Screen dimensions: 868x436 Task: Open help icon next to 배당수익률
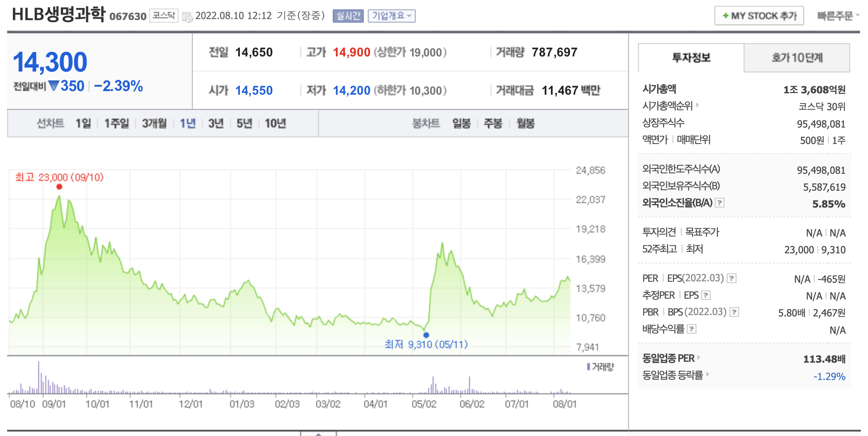692,329
